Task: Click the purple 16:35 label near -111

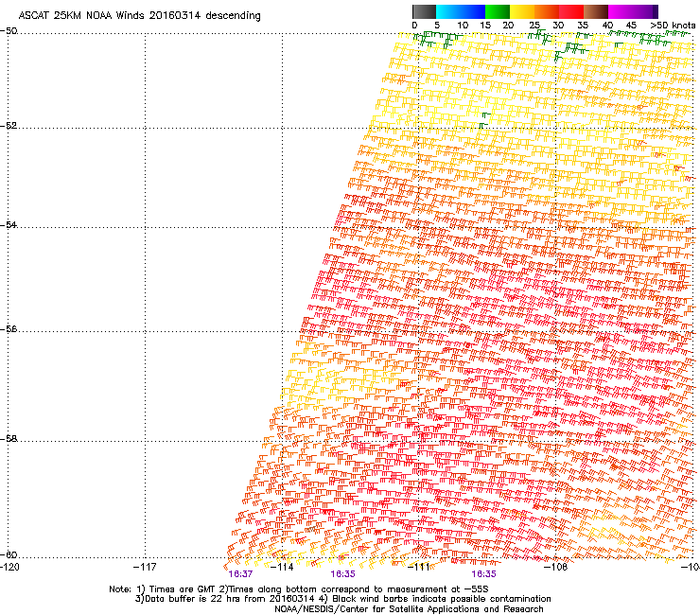Action: 484,574
